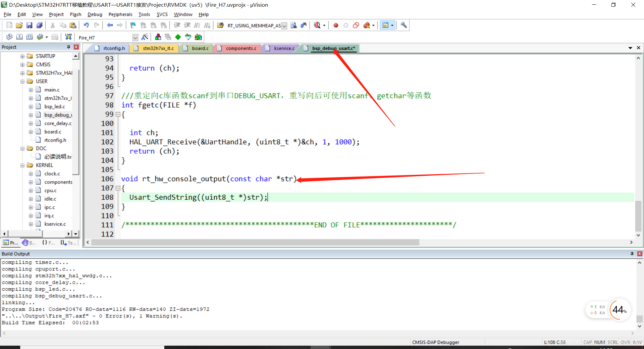The width and height of the screenshot is (644, 349).
Task: Click the Build Output vertical scrollbar thumb
Action: click(x=640, y=319)
